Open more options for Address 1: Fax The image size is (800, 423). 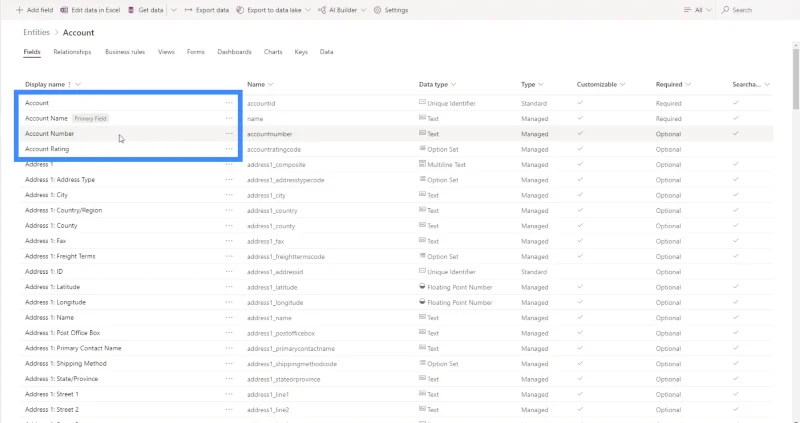tap(229, 241)
